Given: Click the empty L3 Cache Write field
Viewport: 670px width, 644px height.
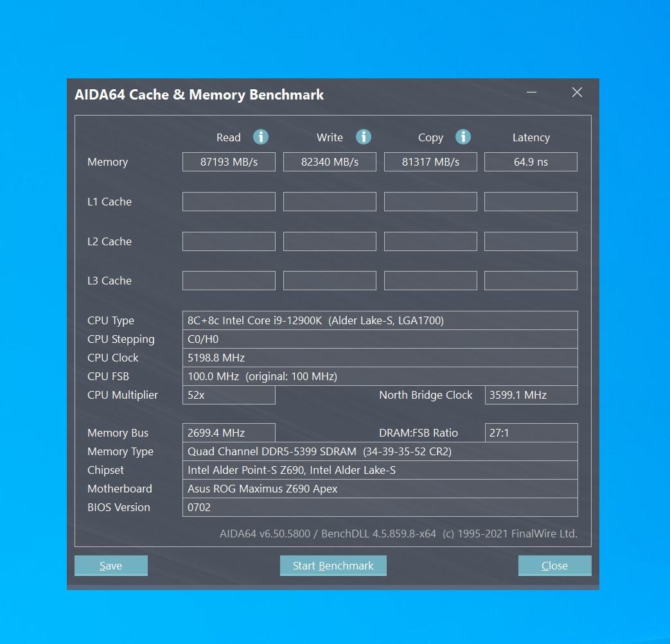Looking at the screenshot, I should pyautogui.click(x=330, y=281).
